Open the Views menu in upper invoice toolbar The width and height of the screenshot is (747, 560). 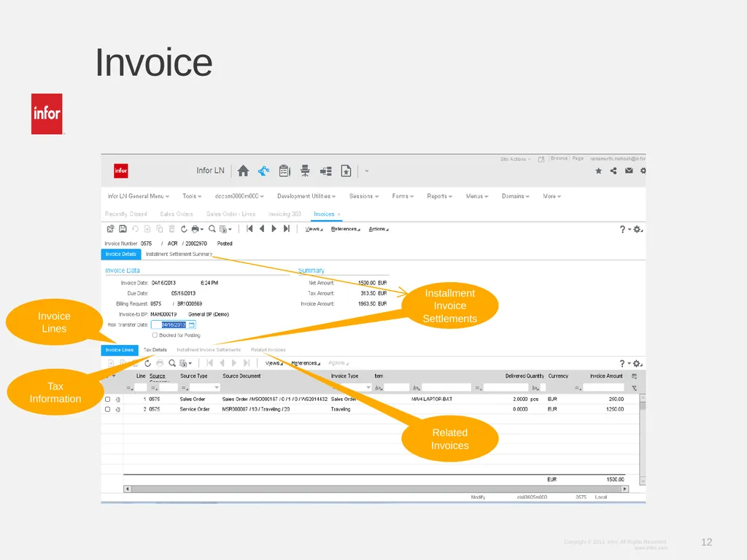(x=314, y=229)
